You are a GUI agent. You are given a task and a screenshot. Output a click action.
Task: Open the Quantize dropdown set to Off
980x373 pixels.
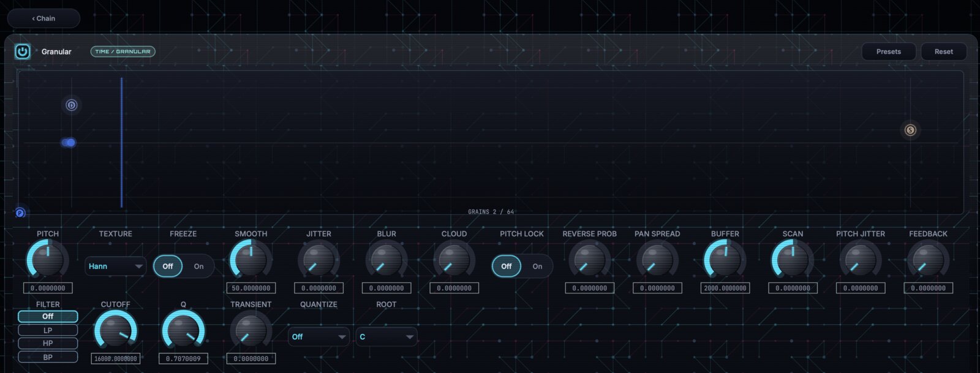point(318,337)
